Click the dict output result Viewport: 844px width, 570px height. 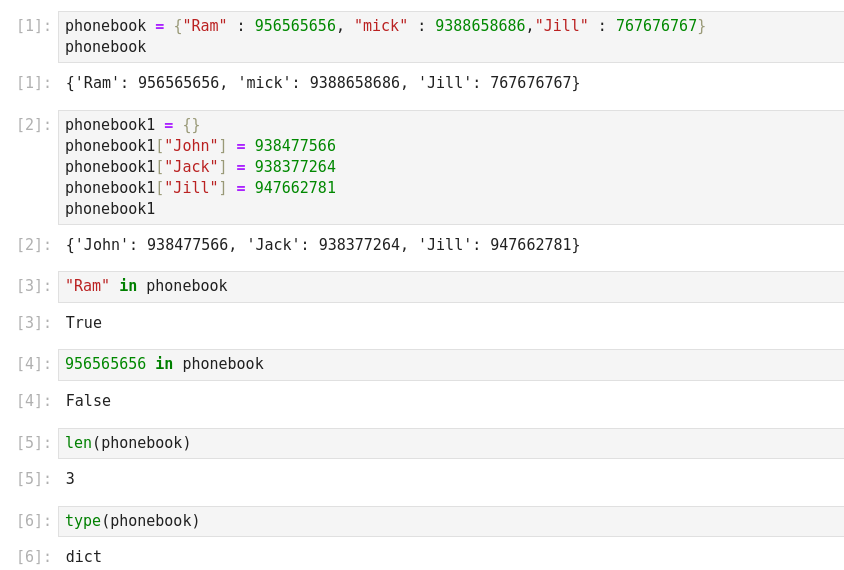tap(84, 557)
